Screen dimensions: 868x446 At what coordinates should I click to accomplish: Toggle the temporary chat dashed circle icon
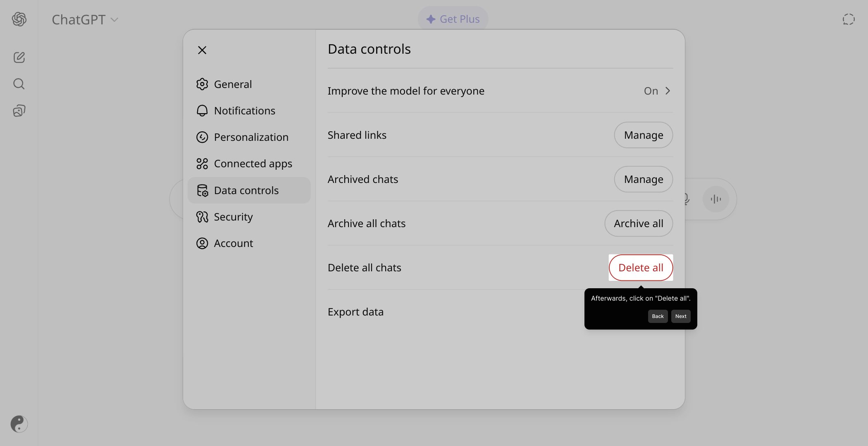(x=849, y=19)
